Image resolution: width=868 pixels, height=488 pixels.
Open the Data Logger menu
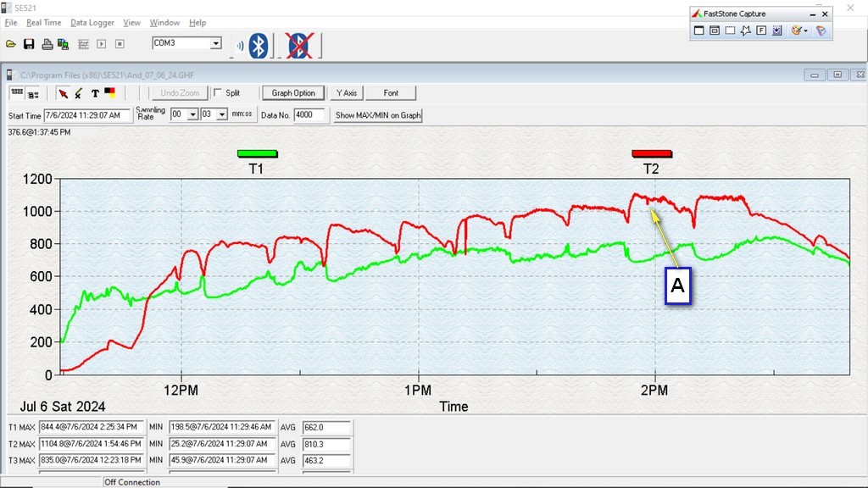coord(92,23)
